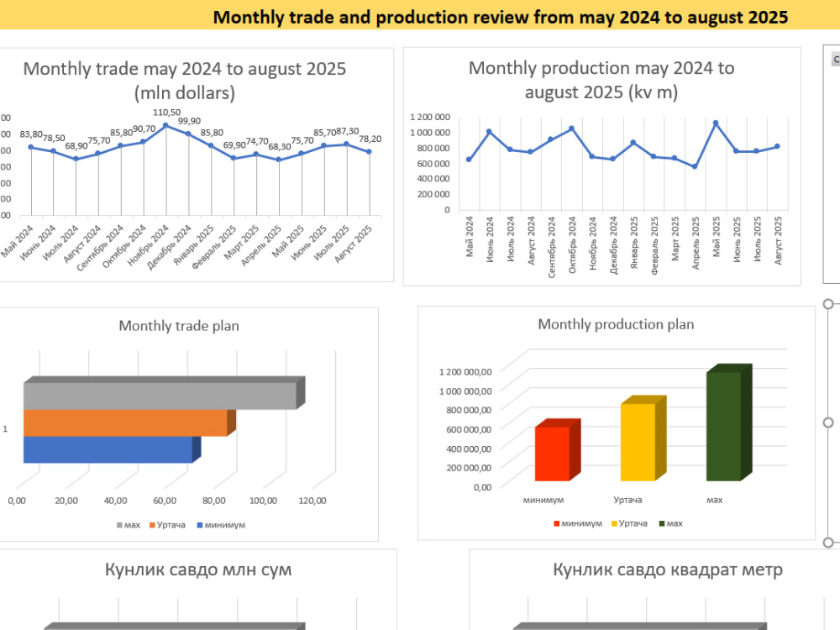Click the '1 200 000,00' axis value in production plan
Image resolution: width=840 pixels, height=630 pixels.
tap(465, 372)
